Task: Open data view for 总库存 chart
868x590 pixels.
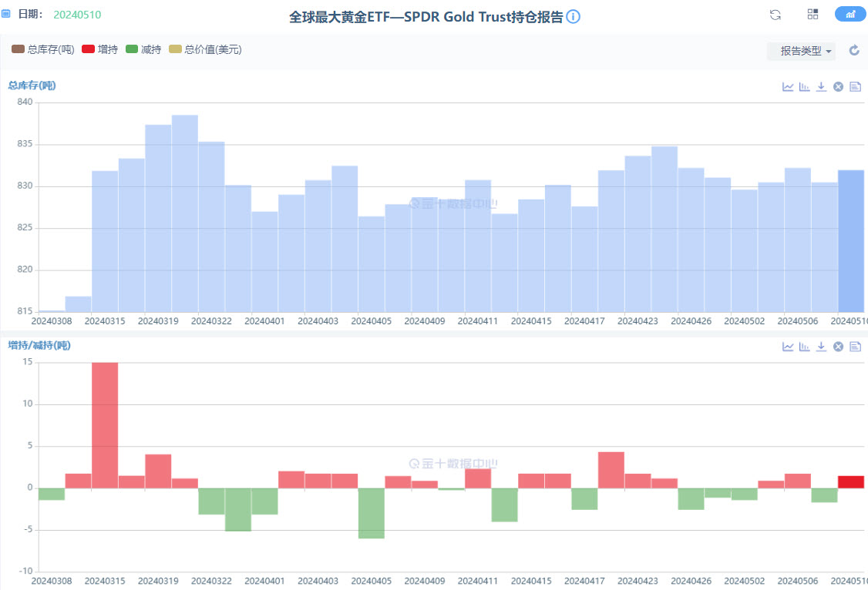Action: tap(855, 87)
